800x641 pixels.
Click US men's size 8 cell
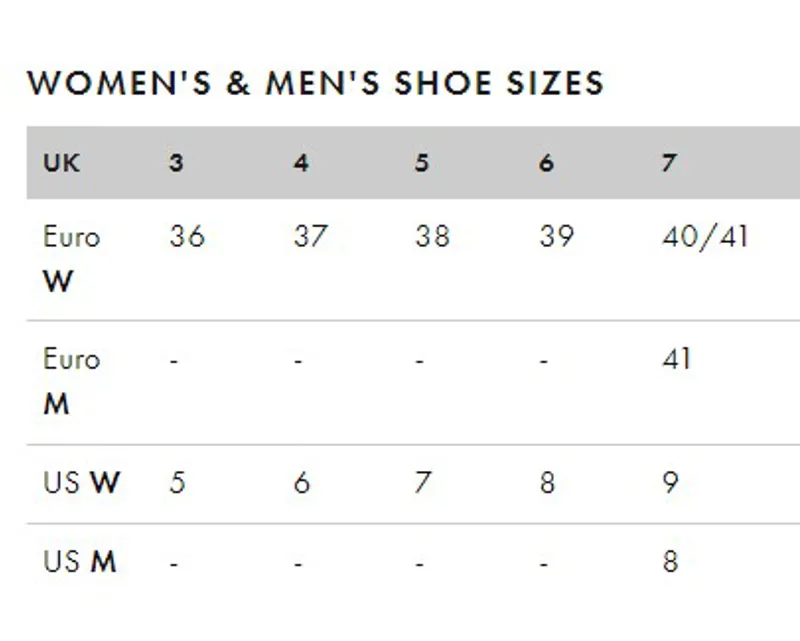coord(670,562)
